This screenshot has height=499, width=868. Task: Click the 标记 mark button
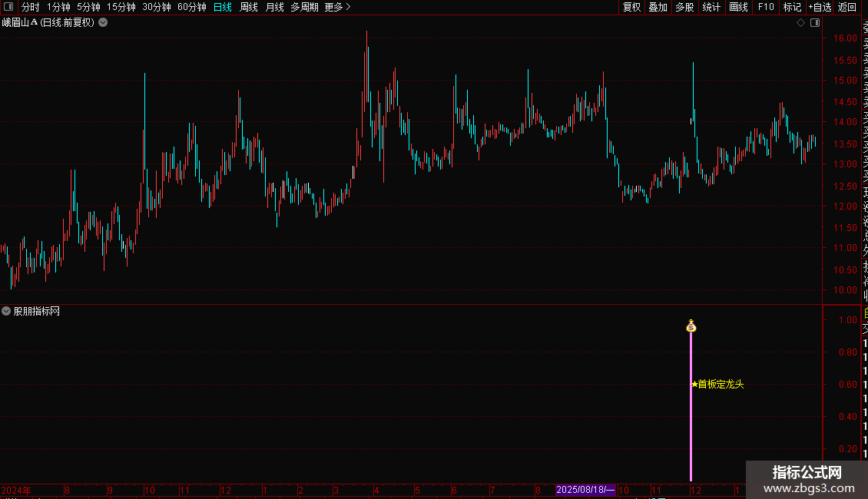click(x=792, y=7)
